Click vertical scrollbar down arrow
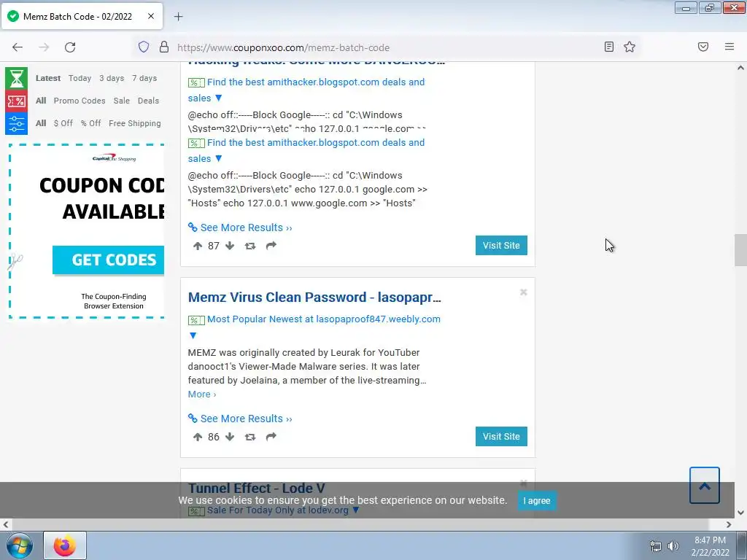This screenshot has height=560, width=747. pyautogui.click(x=740, y=513)
